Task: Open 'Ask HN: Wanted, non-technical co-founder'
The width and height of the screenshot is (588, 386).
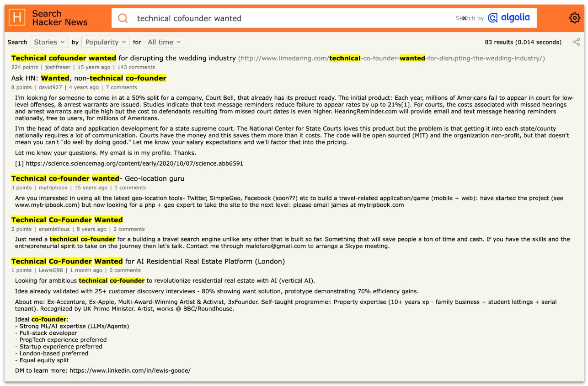Action: (x=89, y=78)
